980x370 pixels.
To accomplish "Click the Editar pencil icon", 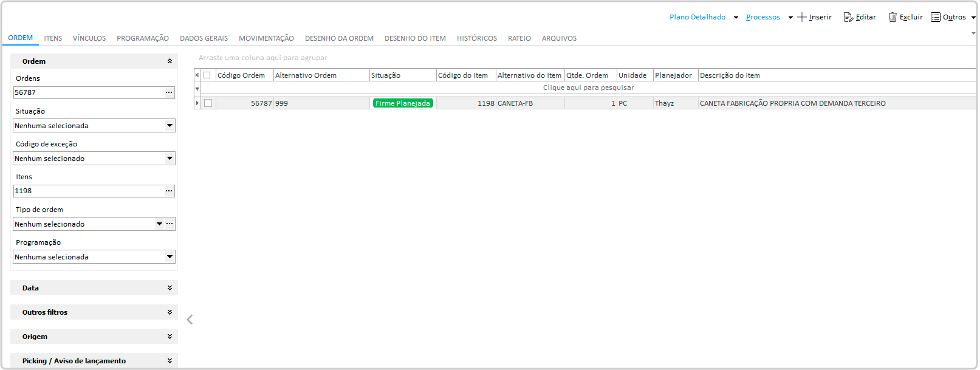I will click(x=848, y=17).
